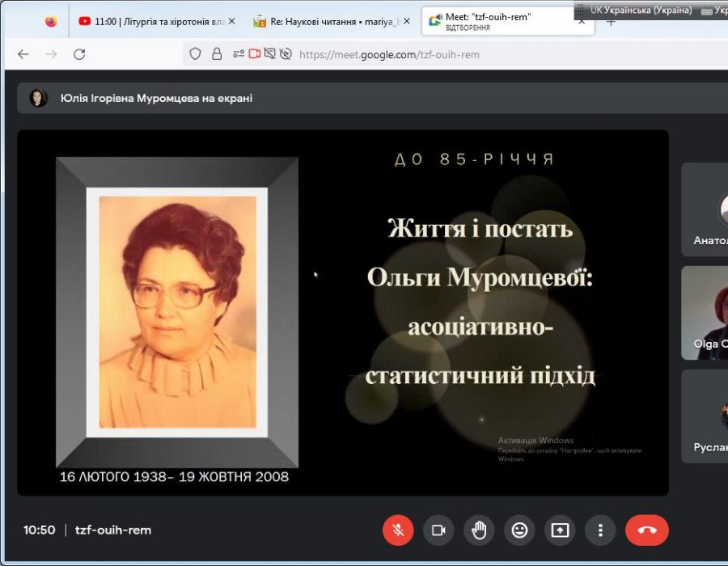
Task: Click the shield tracking protection icon
Action: click(195, 54)
